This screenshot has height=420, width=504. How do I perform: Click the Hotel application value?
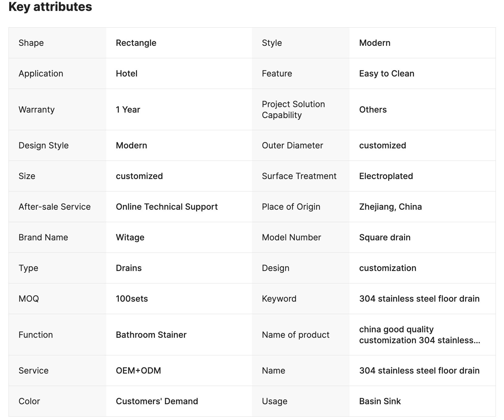pyautogui.click(x=127, y=73)
